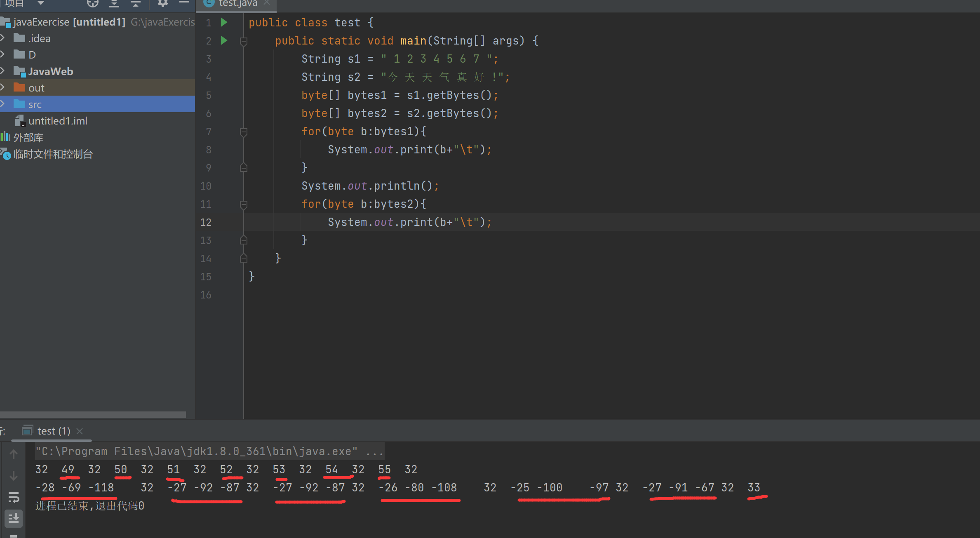
Task: Select javaExercise project root
Action: [x=97, y=22]
